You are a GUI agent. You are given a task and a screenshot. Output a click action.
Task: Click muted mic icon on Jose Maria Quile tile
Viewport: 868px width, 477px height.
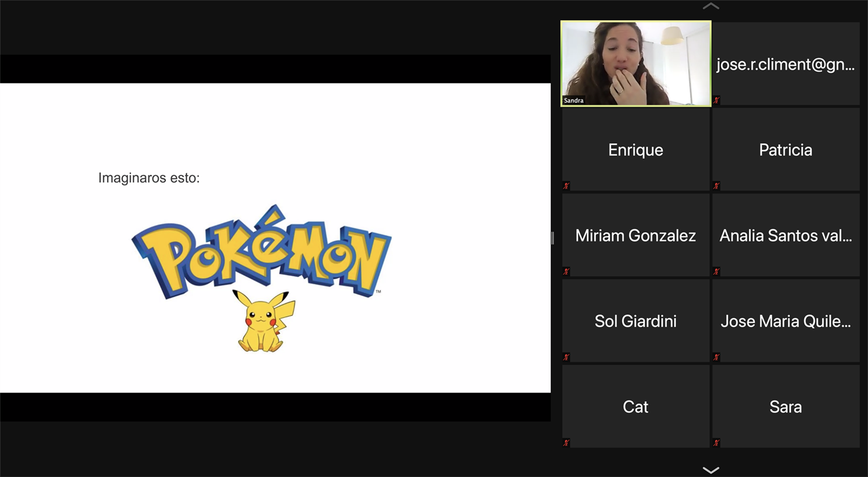[x=716, y=357]
